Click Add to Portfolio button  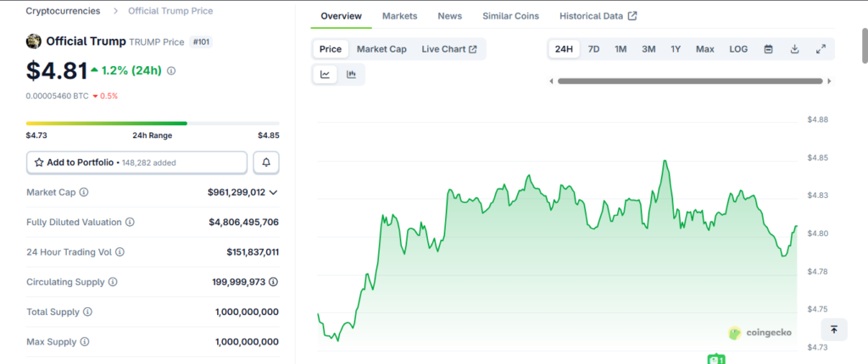tap(137, 162)
